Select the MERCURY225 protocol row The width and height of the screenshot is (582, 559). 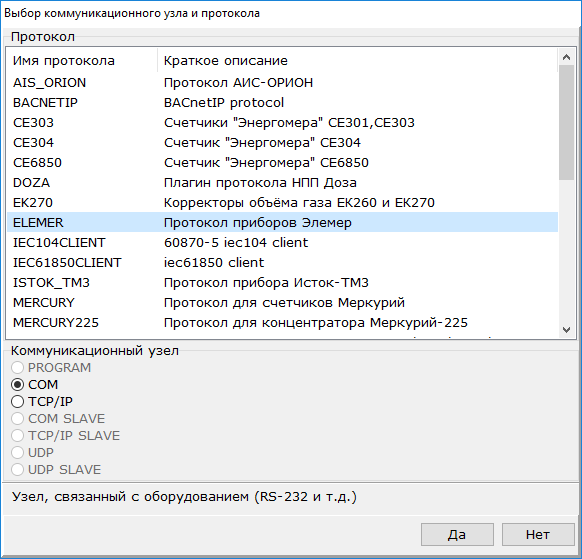pyautogui.click(x=282, y=323)
